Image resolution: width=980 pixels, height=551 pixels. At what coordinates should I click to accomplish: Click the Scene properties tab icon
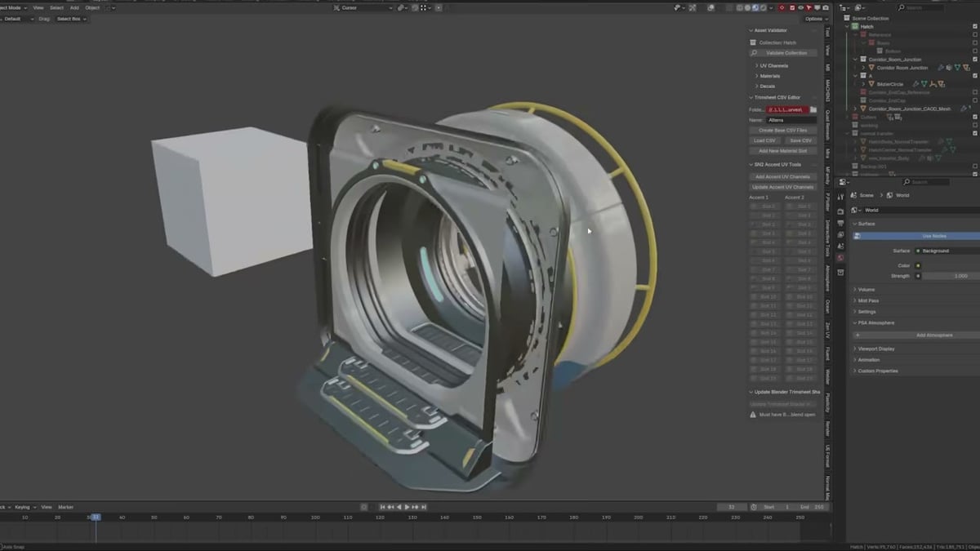pyautogui.click(x=840, y=246)
